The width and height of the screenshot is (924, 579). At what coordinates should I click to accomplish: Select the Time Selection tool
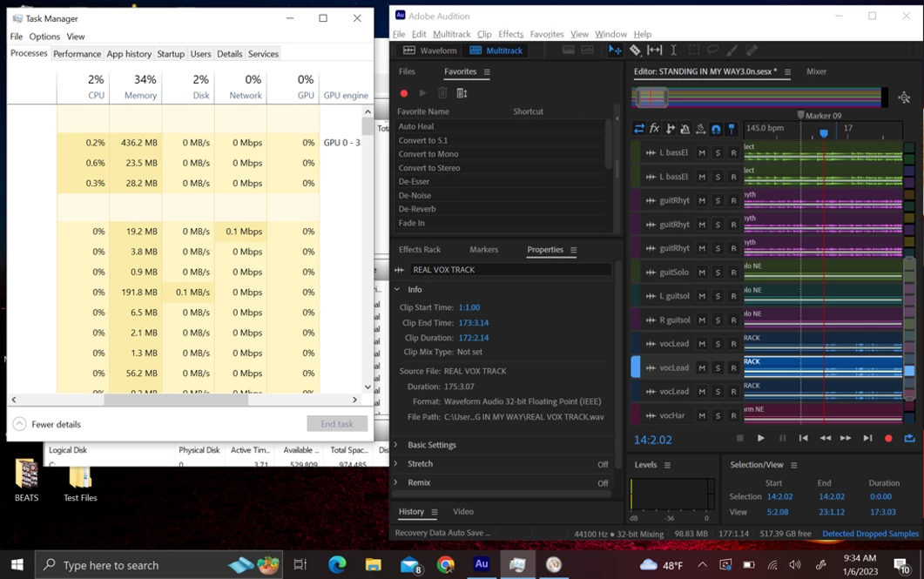click(673, 50)
